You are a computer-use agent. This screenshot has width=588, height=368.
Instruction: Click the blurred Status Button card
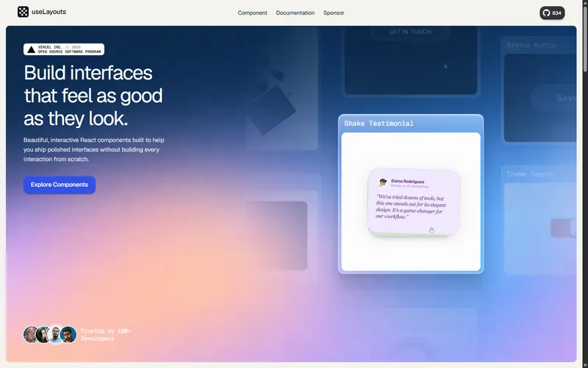[x=539, y=91]
